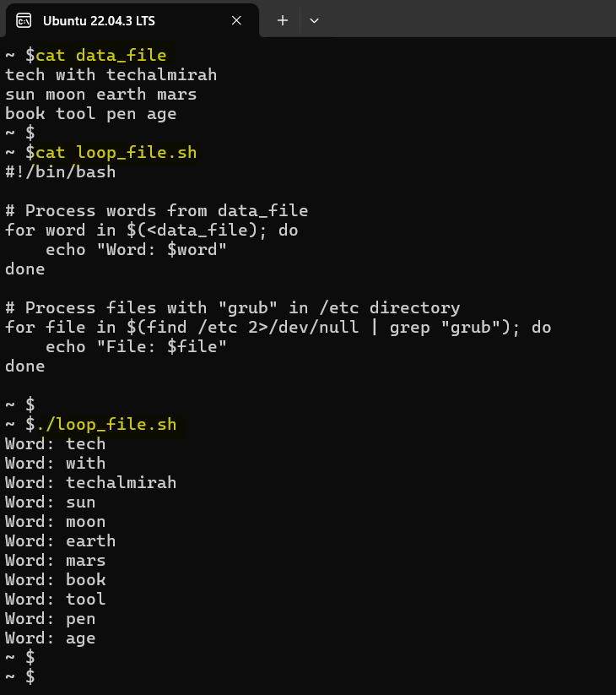Click the 'Word: techalmirah' output line
Viewport: 616px width, 695px height.
(x=90, y=483)
